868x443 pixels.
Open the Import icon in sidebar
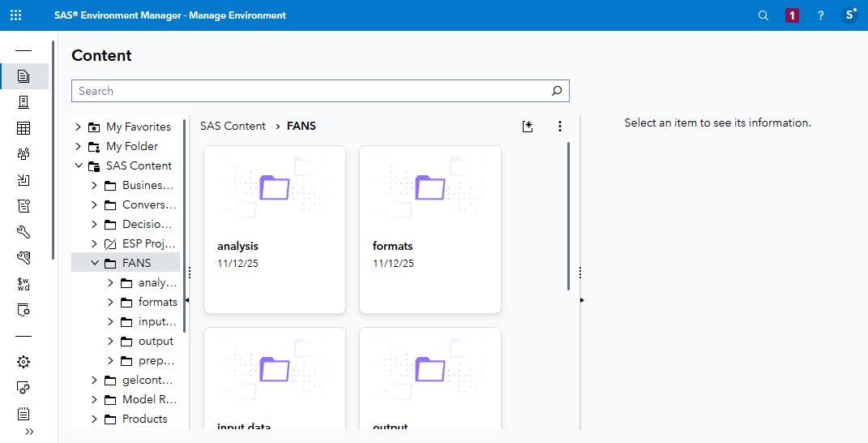point(24,179)
